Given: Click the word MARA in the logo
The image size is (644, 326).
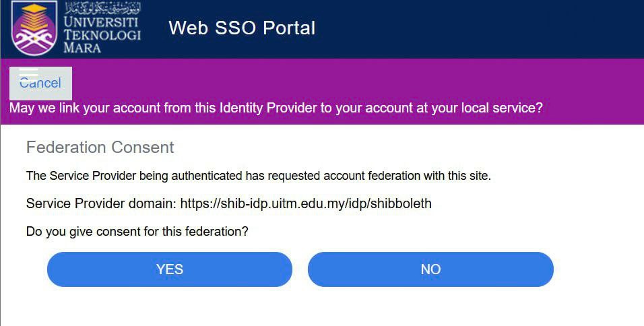Looking at the screenshot, I should [82, 48].
